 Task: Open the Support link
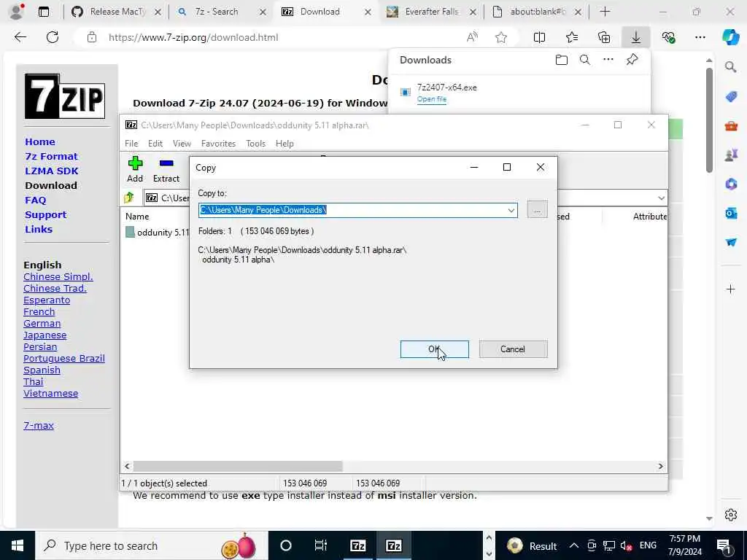coord(46,215)
